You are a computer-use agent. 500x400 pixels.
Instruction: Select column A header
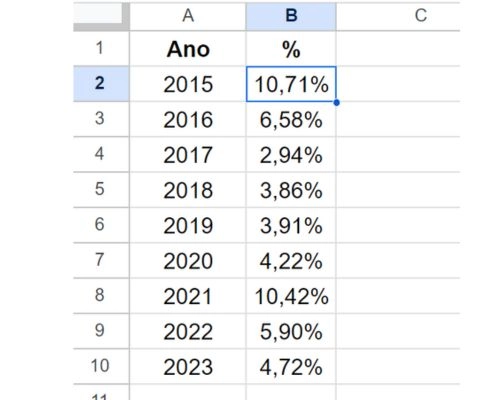tap(188, 16)
